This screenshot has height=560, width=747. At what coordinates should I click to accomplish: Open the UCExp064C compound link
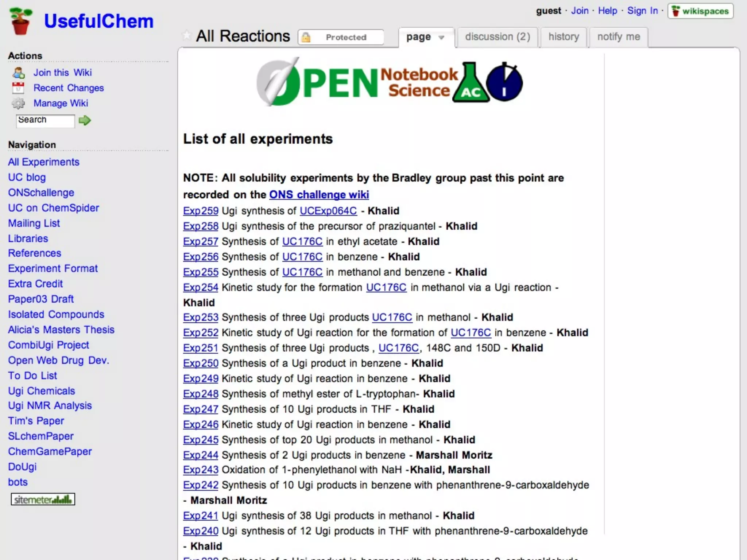click(x=328, y=211)
